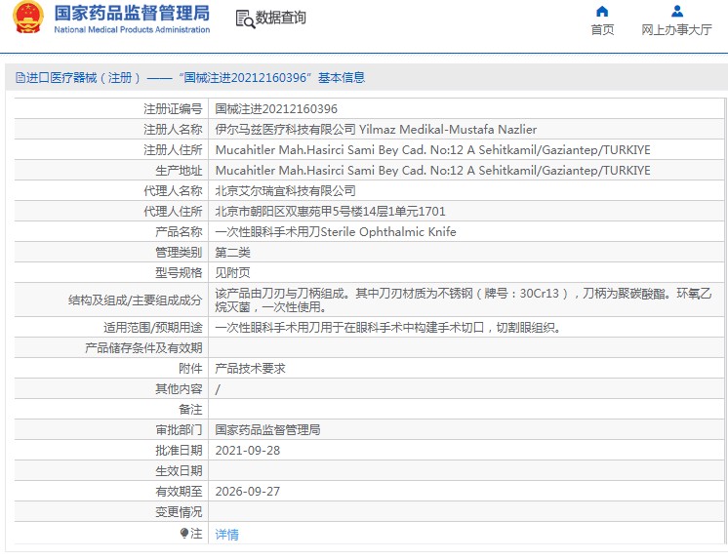This screenshot has width=728, height=560.
Task: Click the 有效期至 row label
Action: pyautogui.click(x=179, y=492)
